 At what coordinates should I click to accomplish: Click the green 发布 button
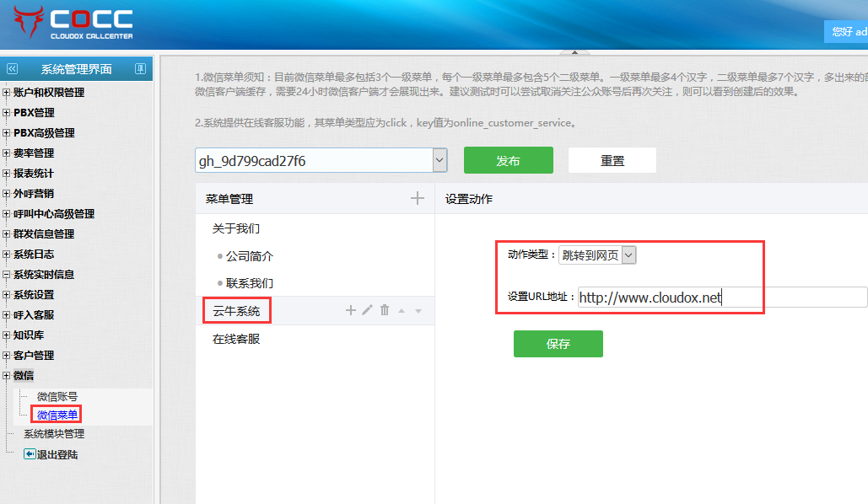[x=508, y=160]
